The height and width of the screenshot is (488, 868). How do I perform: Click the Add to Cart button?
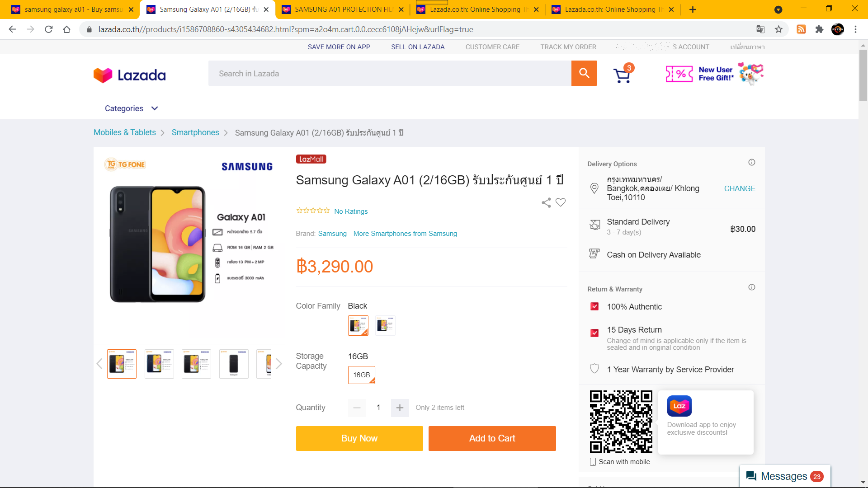click(x=492, y=438)
